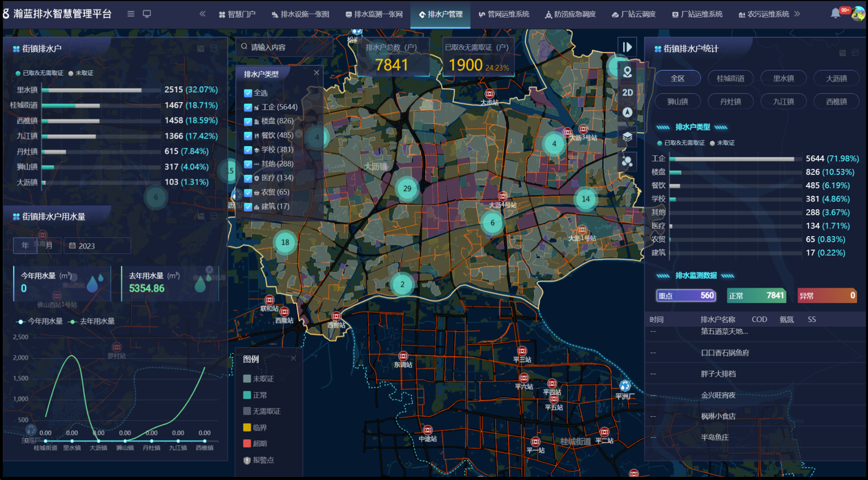This screenshot has width=868, height=480.
Task: Switch to 排水设施一张图 tab
Action: pos(300,15)
